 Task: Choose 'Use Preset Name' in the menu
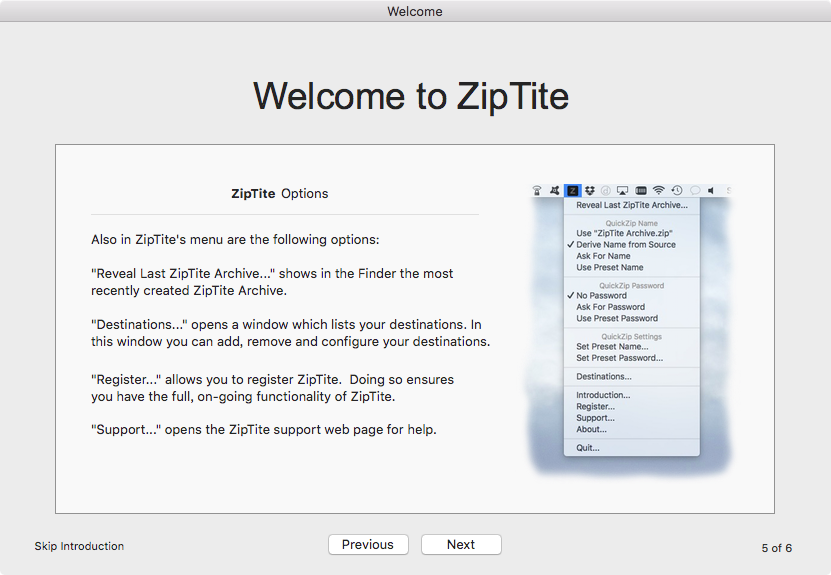pos(609,268)
